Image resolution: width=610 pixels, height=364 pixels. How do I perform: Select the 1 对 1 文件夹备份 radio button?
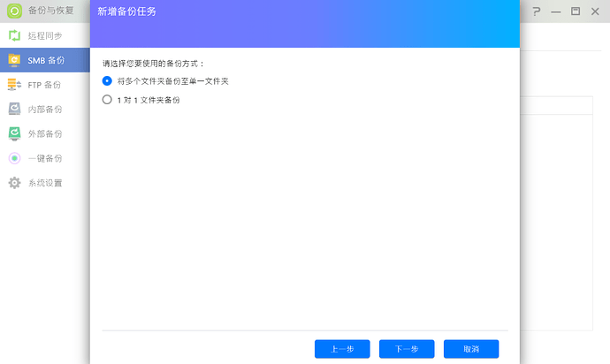[107, 100]
